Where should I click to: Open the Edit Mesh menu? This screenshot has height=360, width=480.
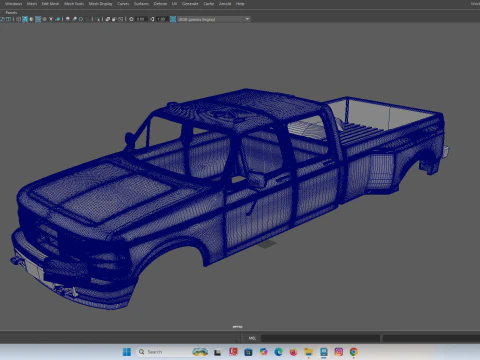coord(50,4)
